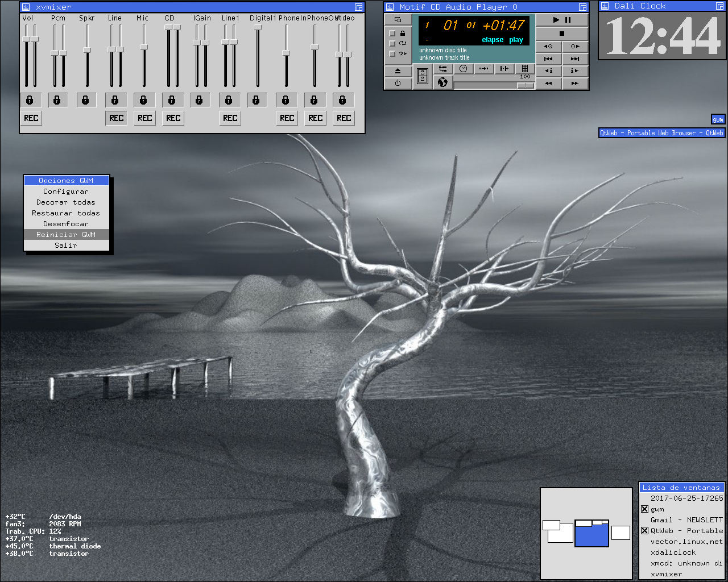Open the xvmixer window menu button
The height and width of the screenshot is (582, 728).
click(x=26, y=7)
